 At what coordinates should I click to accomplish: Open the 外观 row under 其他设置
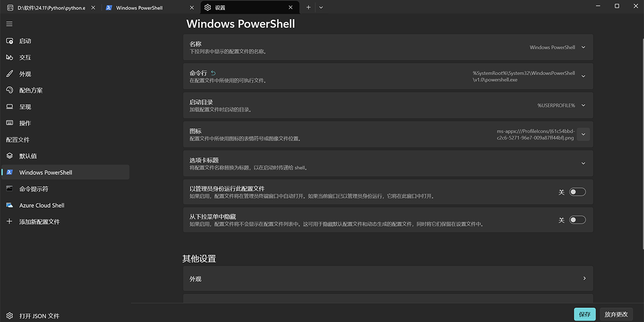click(386, 278)
